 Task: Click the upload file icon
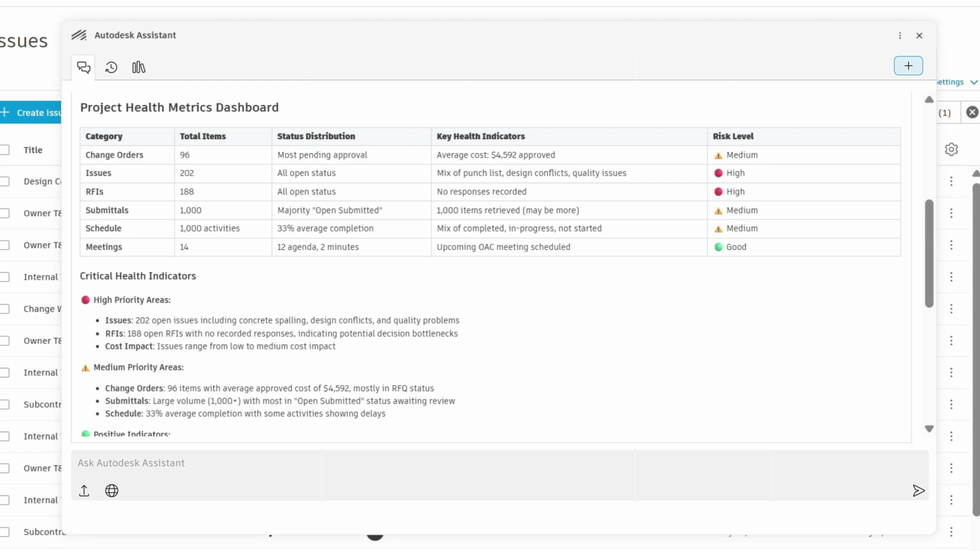(x=84, y=491)
